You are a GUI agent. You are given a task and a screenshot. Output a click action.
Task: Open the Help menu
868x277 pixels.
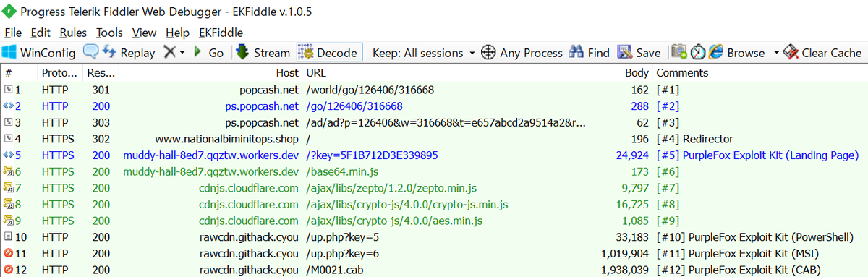click(177, 33)
